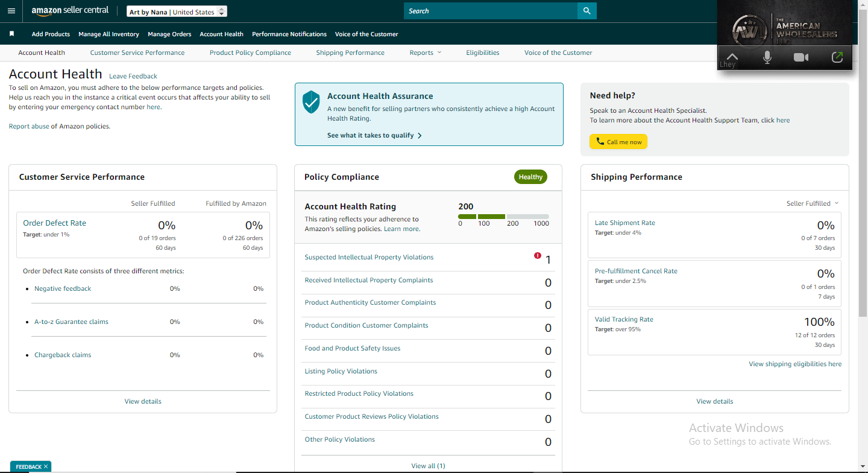This screenshot has width=868, height=473.
Task: Open the Order Defect Rate link
Action: pos(55,223)
